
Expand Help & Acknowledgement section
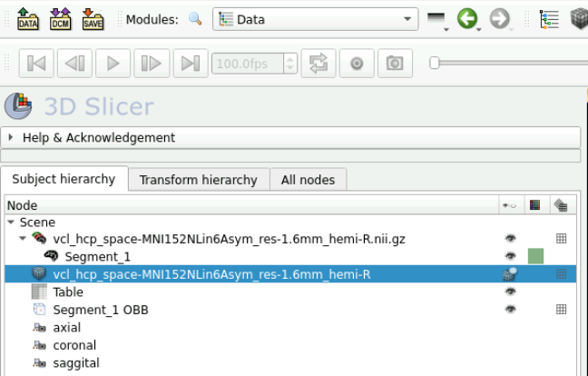coord(290,138)
